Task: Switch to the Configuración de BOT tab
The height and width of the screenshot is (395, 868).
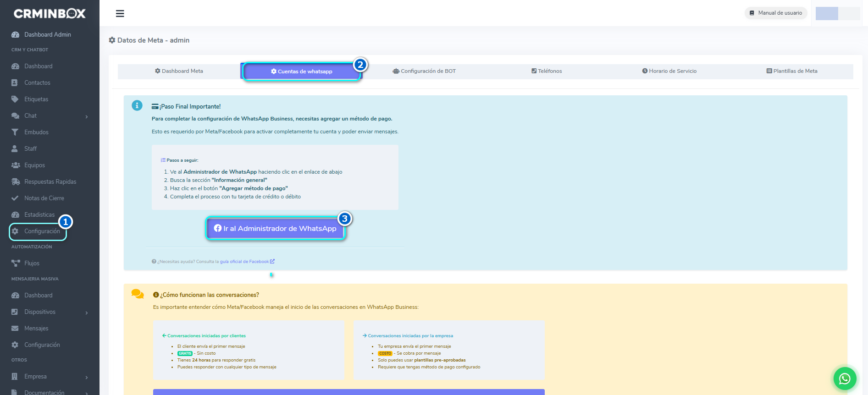Action: click(x=424, y=71)
